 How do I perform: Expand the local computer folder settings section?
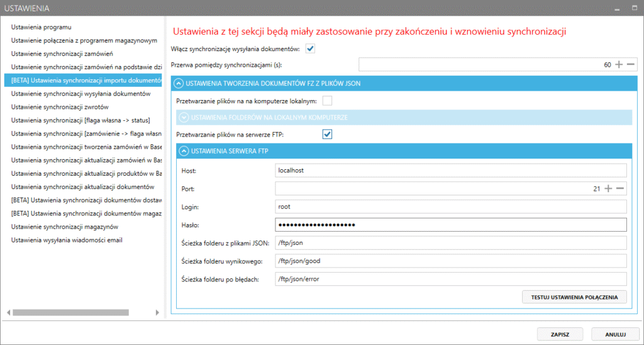click(184, 118)
